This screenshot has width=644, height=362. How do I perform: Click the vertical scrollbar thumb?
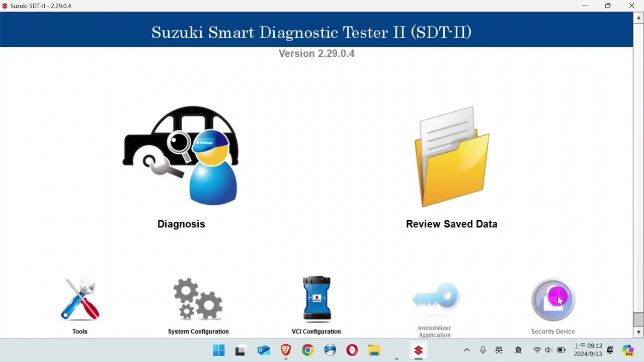(638, 319)
